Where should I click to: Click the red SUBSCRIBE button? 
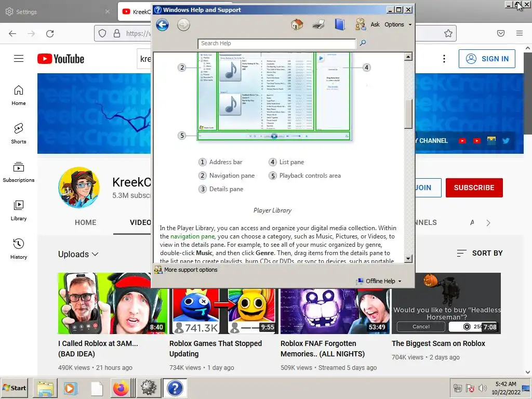pos(474,188)
